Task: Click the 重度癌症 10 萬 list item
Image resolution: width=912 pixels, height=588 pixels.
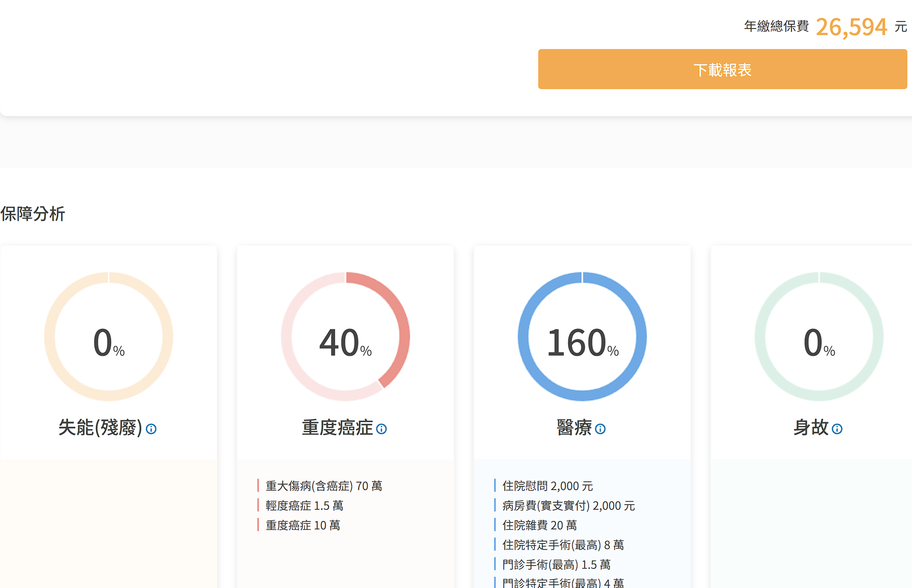Action: point(303,525)
